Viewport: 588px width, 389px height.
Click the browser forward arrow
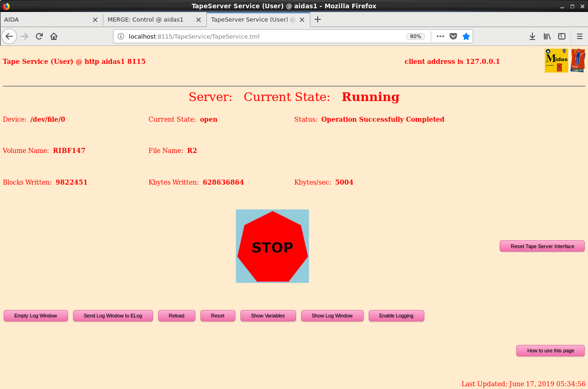[24, 36]
